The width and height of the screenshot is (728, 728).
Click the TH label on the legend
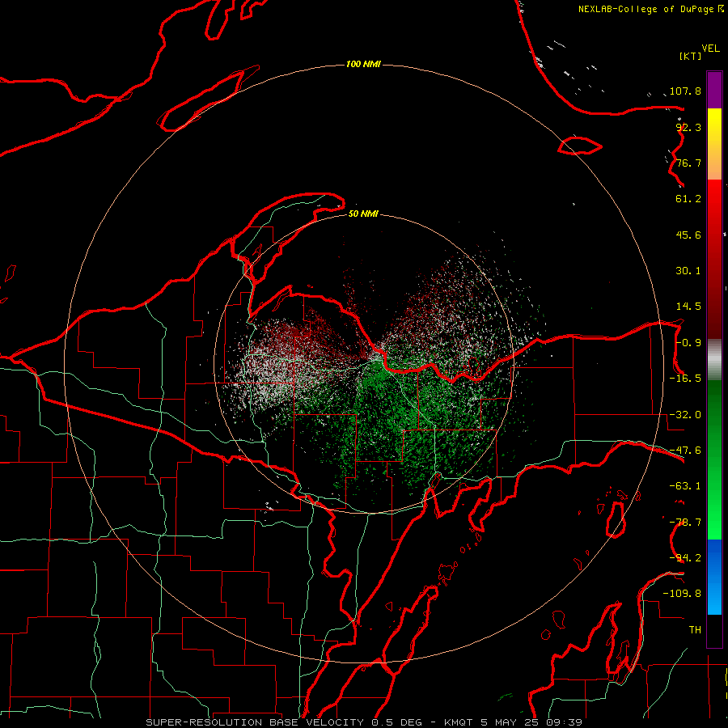(695, 630)
